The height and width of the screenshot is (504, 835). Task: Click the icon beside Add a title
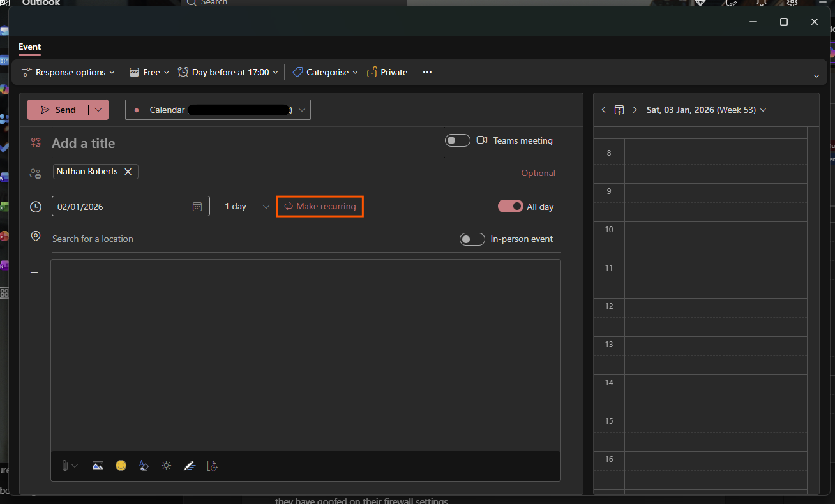[36, 143]
